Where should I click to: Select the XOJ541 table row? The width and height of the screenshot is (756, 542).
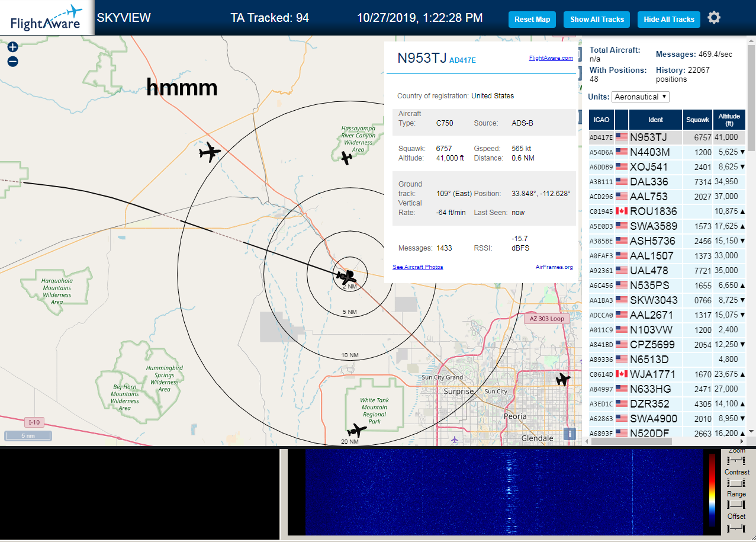(667, 166)
